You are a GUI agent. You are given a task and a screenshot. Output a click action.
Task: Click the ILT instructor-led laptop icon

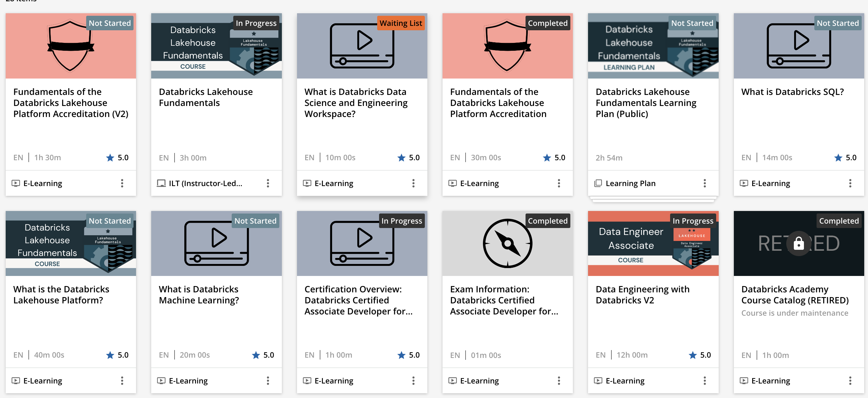(161, 183)
